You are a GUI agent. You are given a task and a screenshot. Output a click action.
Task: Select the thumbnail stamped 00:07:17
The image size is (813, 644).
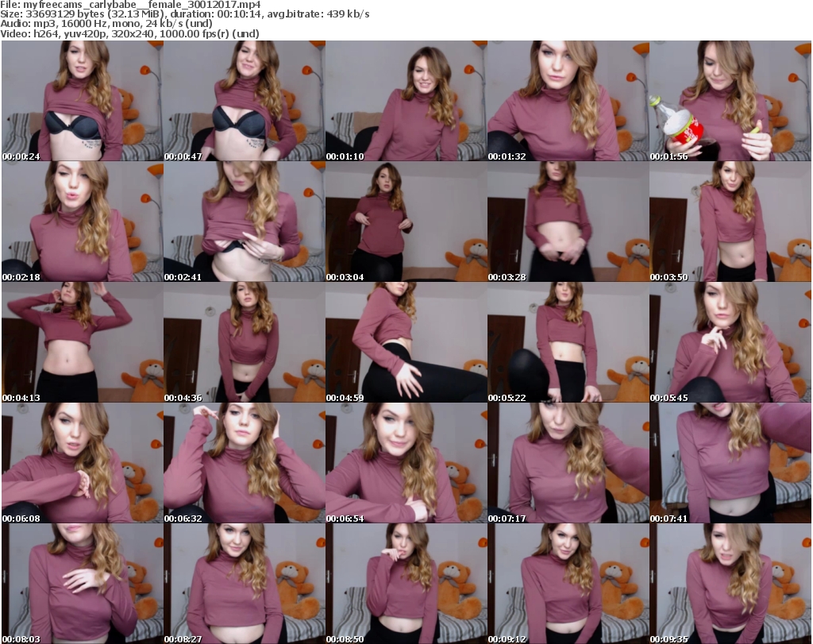pyautogui.click(x=568, y=462)
